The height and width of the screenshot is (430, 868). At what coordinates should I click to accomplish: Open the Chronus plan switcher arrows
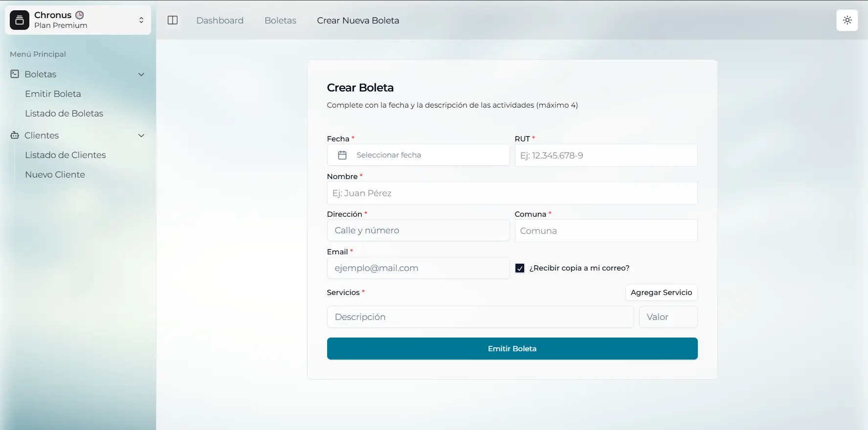[141, 20]
